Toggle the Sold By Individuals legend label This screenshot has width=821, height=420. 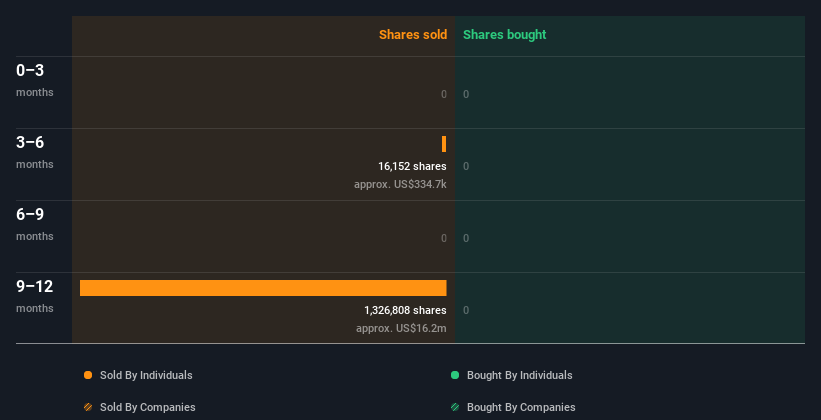pos(146,375)
